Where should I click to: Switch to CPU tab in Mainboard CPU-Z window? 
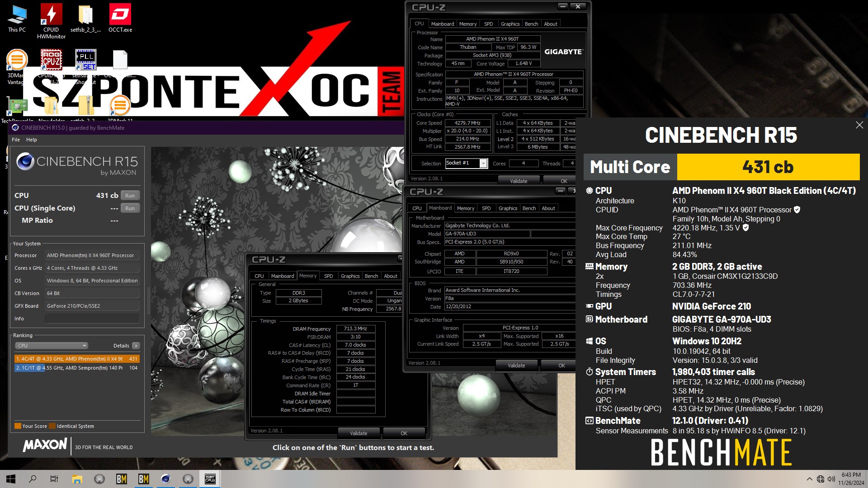click(417, 208)
